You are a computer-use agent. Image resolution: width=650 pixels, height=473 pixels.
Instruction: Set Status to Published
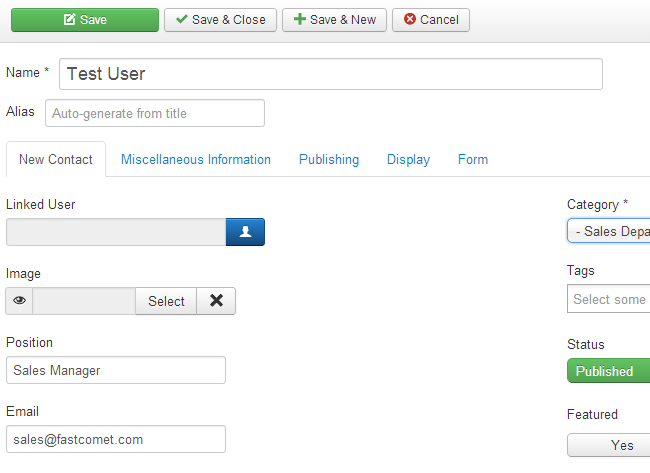click(605, 371)
